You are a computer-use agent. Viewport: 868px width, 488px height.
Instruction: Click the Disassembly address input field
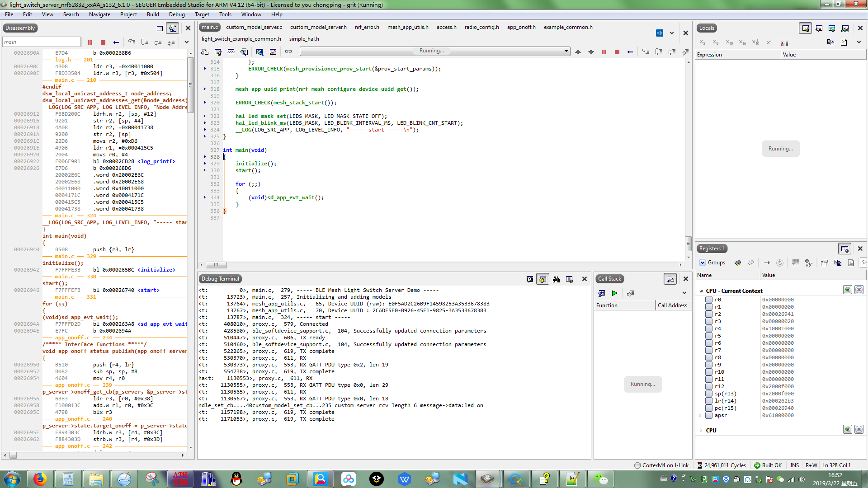coord(41,42)
